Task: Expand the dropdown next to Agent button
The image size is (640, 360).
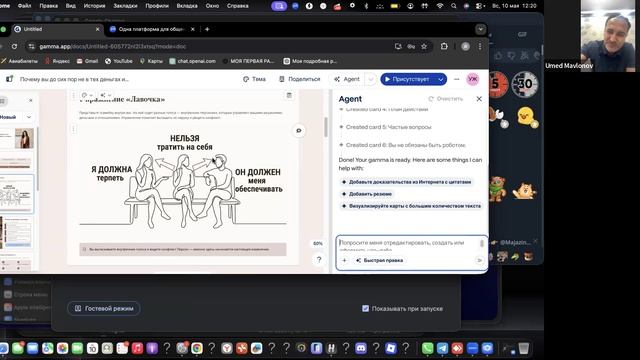Action: 371,79
